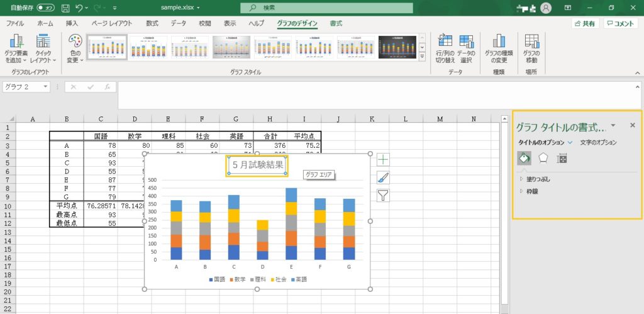Open the 書式 ribbon tab
This screenshot has height=314, width=644.
[x=336, y=23]
